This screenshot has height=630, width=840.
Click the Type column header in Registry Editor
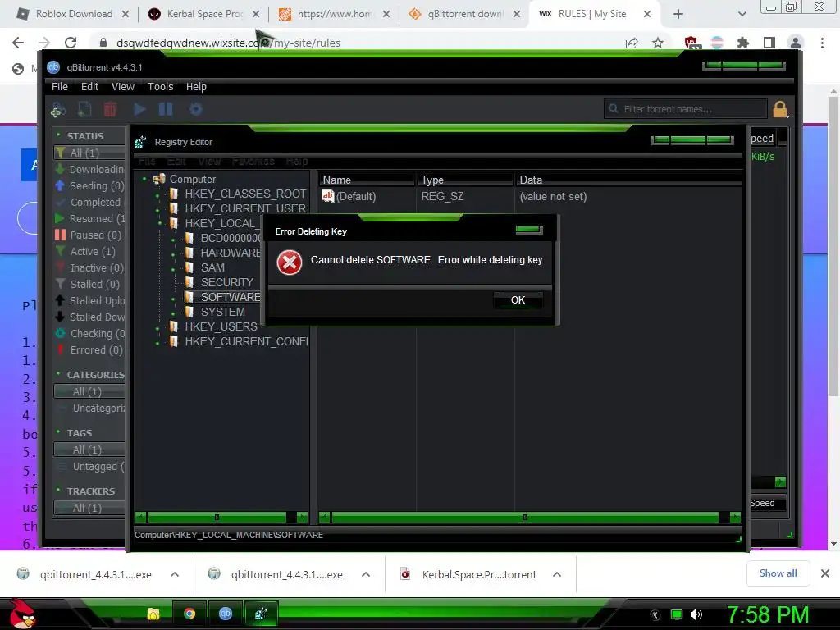click(465, 180)
